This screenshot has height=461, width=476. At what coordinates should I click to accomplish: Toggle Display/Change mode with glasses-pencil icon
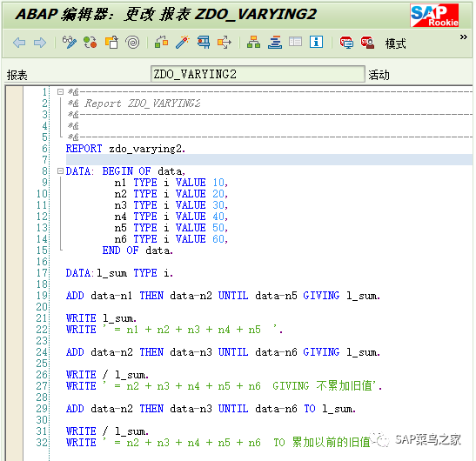(70, 42)
